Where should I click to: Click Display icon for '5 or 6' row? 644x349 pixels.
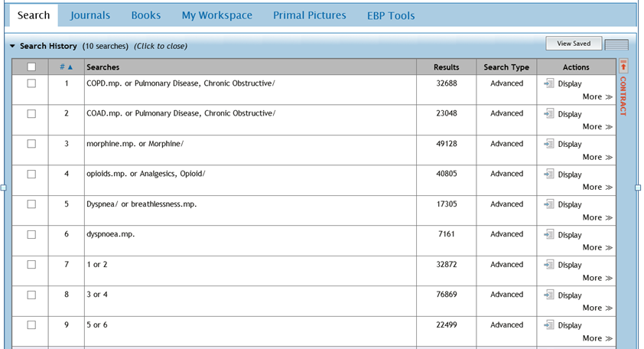(x=548, y=325)
